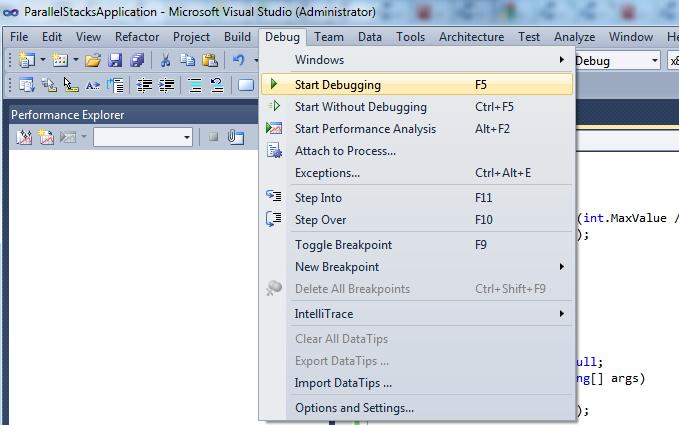The image size is (679, 425).
Task: Select Attach to Process...
Action: coord(417,151)
